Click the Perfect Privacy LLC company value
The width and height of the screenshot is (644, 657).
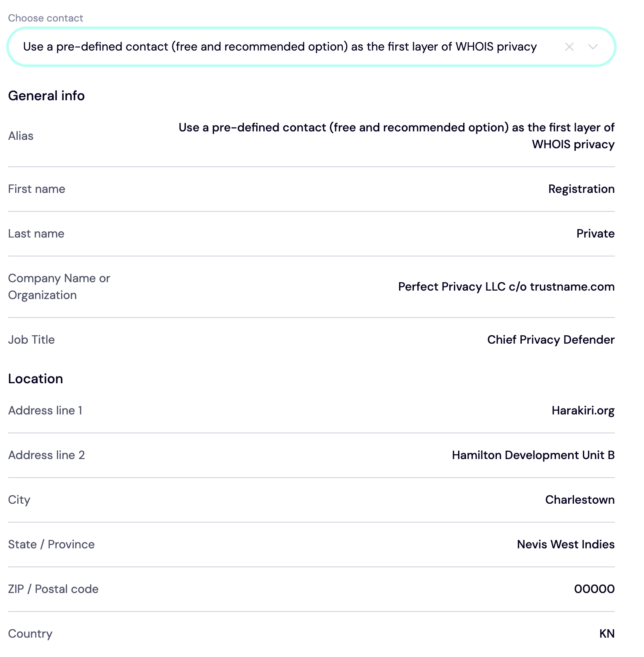click(506, 287)
